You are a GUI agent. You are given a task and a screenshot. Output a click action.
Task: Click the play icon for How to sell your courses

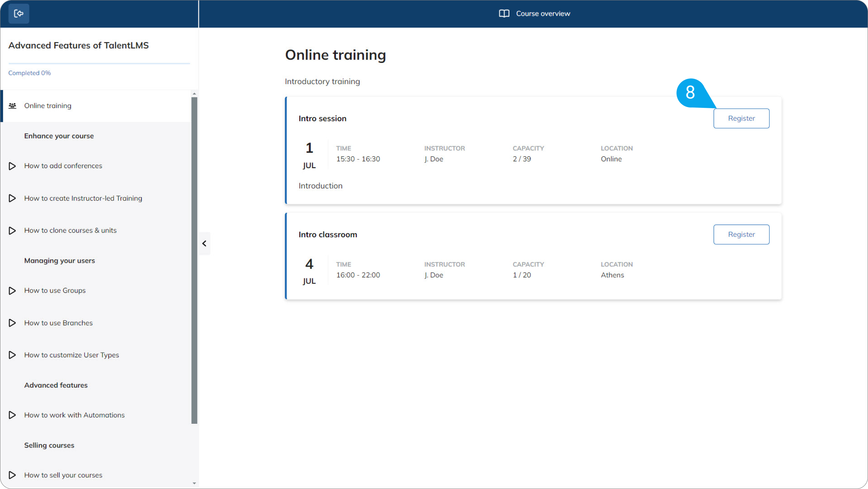12,475
